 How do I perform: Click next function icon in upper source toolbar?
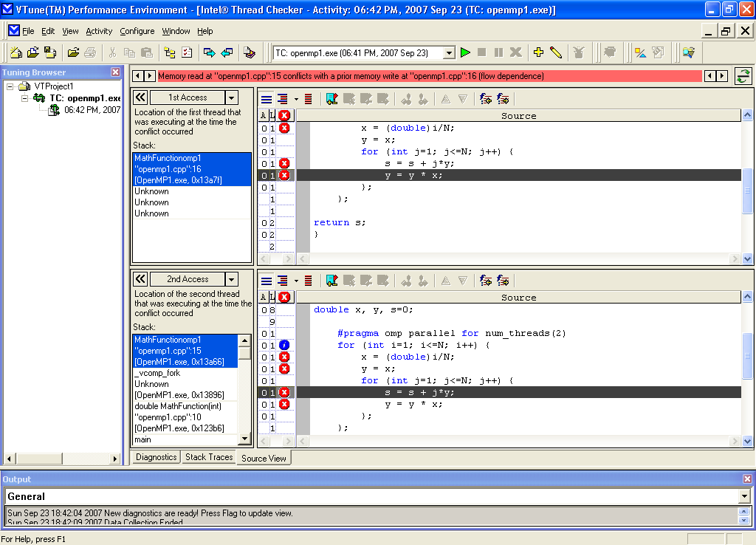503,100
